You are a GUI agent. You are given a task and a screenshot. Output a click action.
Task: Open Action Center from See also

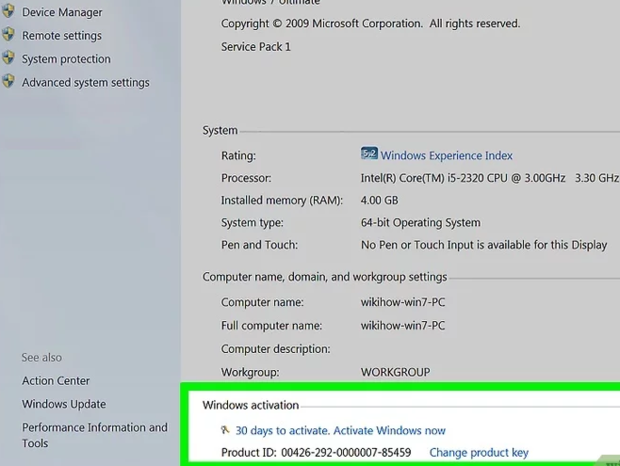[56, 381]
